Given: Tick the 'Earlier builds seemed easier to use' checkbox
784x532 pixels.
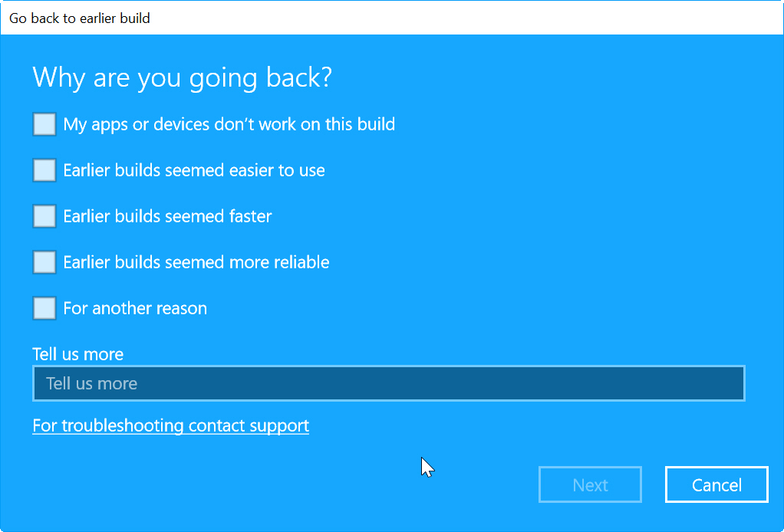Looking at the screenshot, I should [44, 170].
